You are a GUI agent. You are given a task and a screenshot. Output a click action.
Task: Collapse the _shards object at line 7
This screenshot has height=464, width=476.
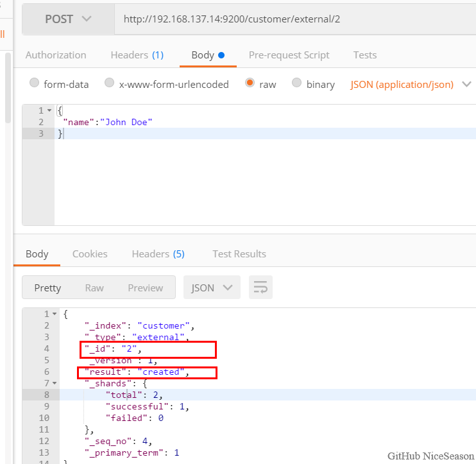click(x=55, y=383)
